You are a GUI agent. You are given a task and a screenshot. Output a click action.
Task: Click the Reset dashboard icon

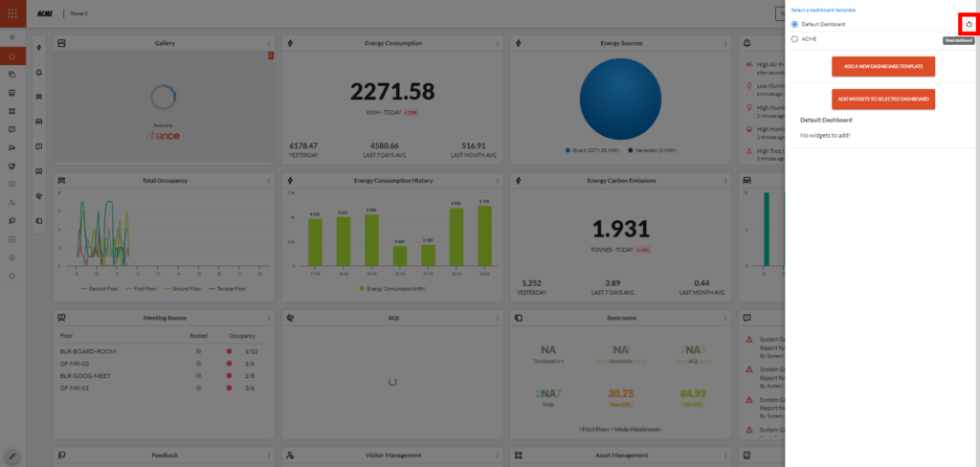(969, 24)
